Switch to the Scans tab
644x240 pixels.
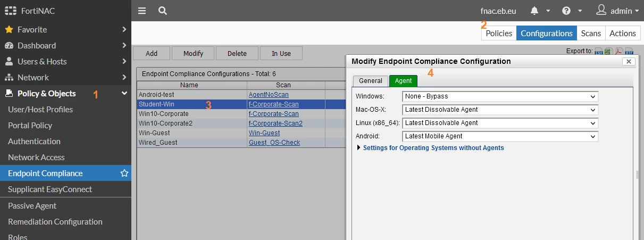[x=591, y=33]
